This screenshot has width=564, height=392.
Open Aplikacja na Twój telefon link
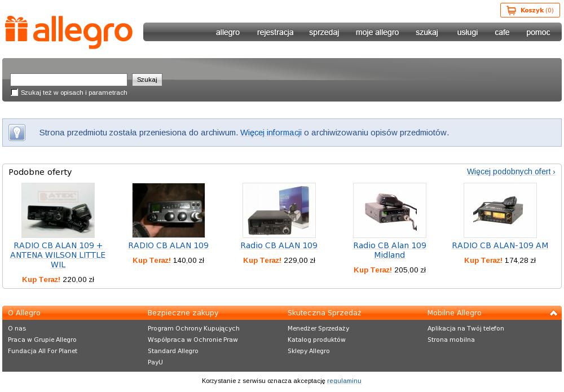[x=466, y=328]
